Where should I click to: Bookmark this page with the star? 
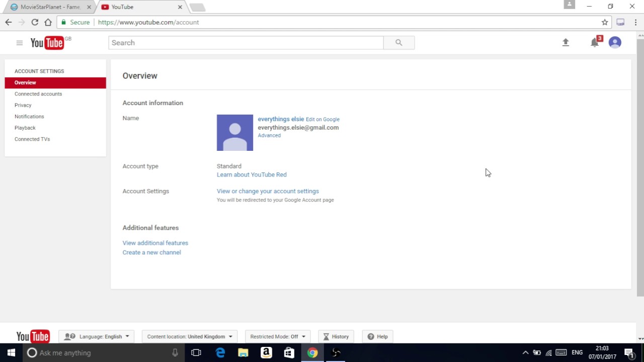click(x=605, y=22)
